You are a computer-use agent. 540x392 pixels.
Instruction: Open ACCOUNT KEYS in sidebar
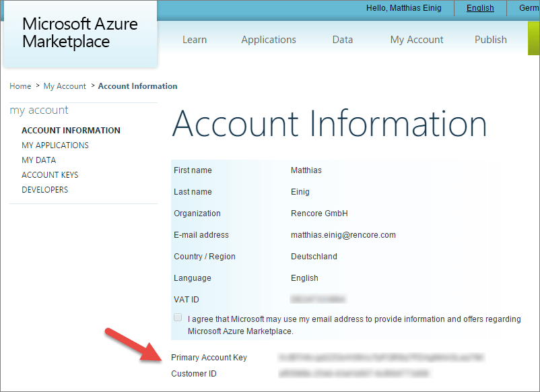[50, 175]
